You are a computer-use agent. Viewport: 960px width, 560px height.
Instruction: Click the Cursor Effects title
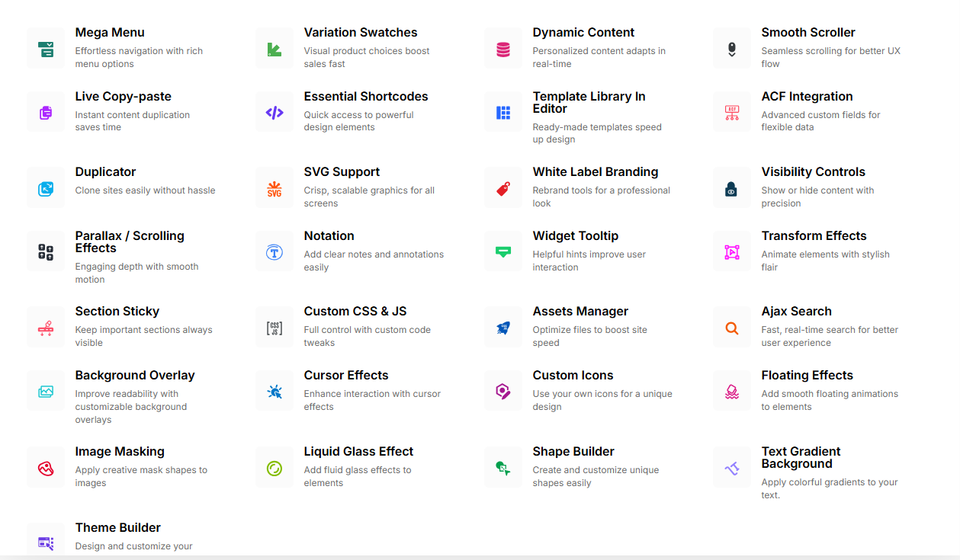click(x=346, y=376)
